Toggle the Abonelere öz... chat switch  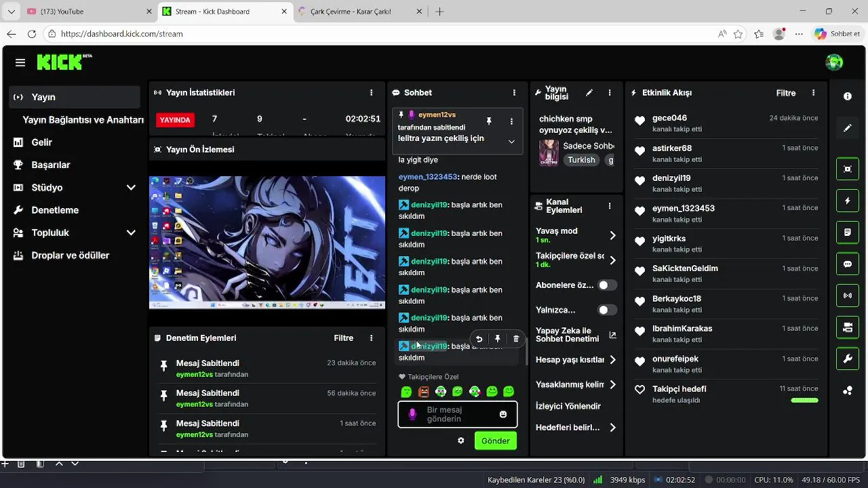coord(608,285)
